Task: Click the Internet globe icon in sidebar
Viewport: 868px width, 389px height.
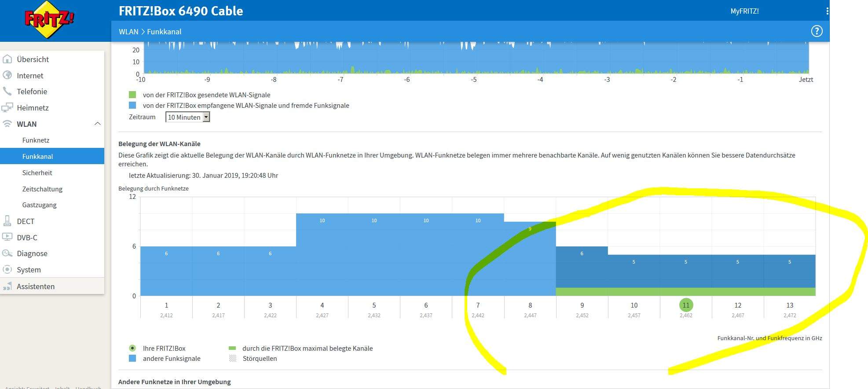Action: point(7,75)
